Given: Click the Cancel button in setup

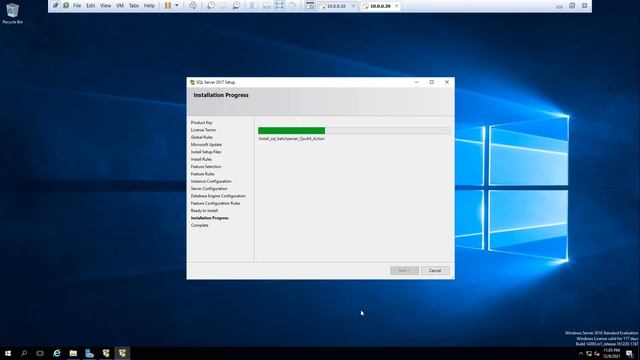Looking at the screenshot, I should 435,270.
